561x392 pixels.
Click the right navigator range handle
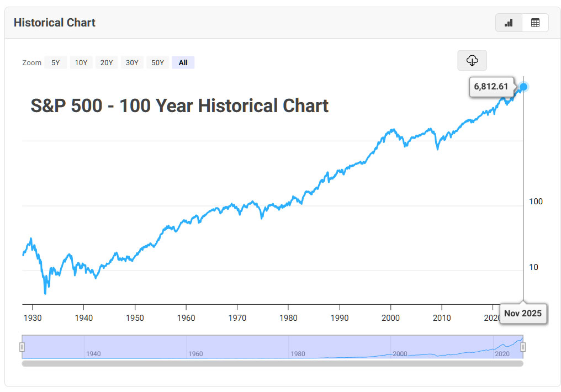point(523,347)
